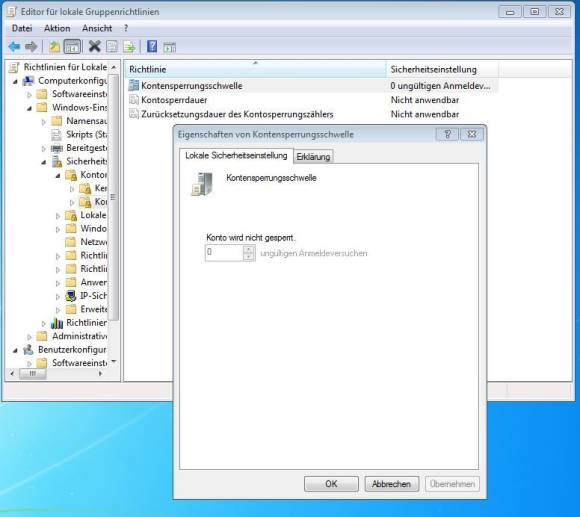The image size is (580, 517).
Task: Click the Abbrechen button
Action: [x=391, y=484]
